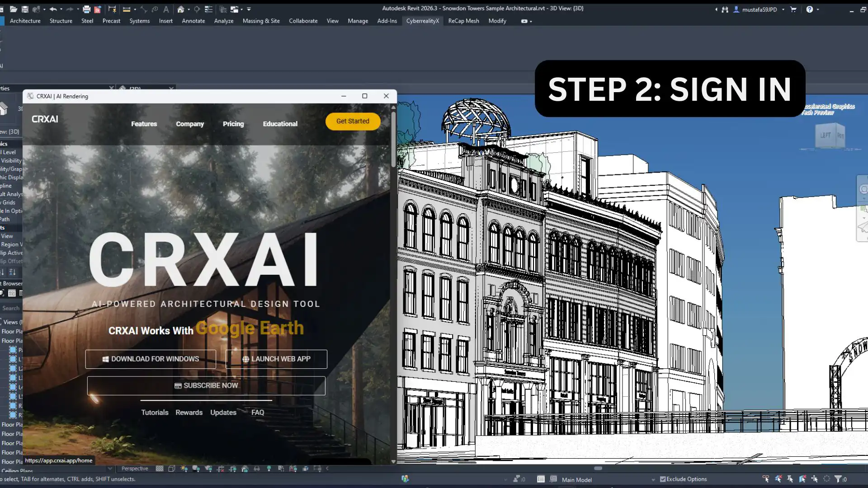Click the Search field in Project Browser
Screen dimensions: 868x488
11,308
